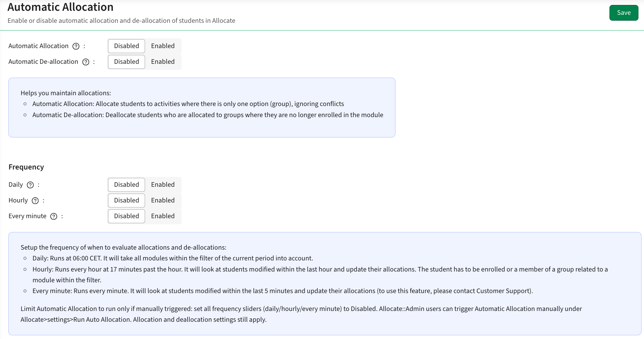The height and width of the screenshot is (339, 644).
Task: Enable Hourly allocation runs
Action: (x=163, y=200)
